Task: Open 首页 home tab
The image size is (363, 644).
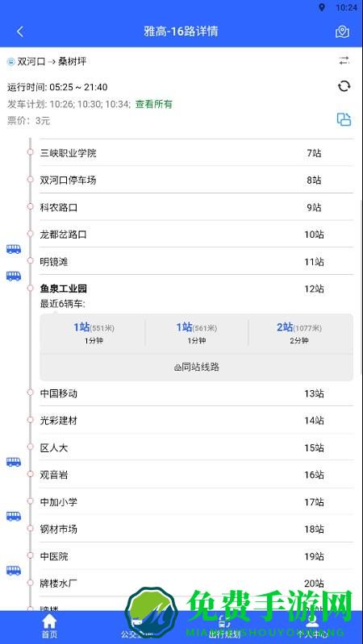Action: point(49,627)
